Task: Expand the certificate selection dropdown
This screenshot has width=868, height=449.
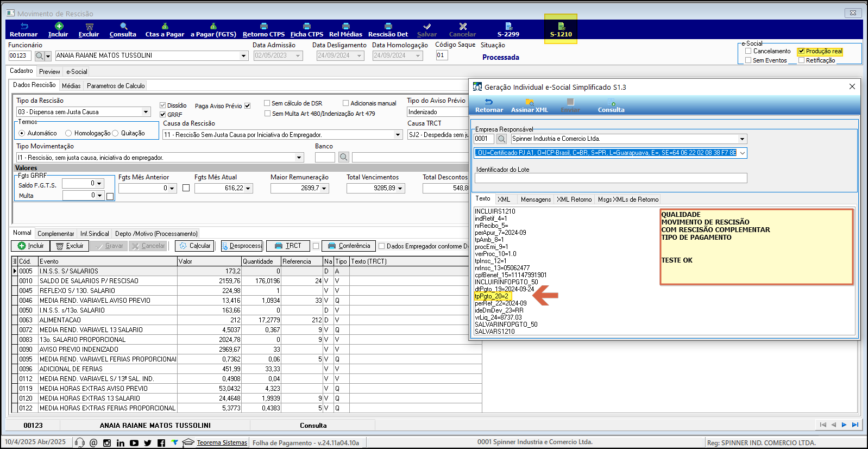Action: [x=742, y=153]
